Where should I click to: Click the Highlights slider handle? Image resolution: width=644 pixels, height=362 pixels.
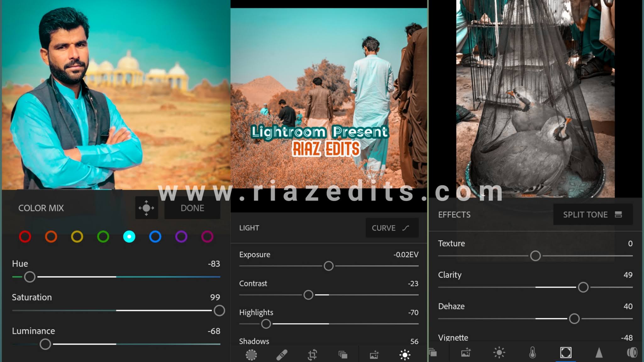pos(266,324)
